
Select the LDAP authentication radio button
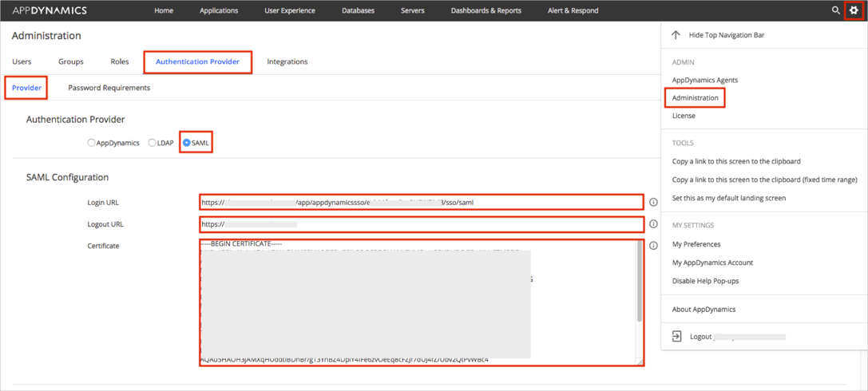152,143
